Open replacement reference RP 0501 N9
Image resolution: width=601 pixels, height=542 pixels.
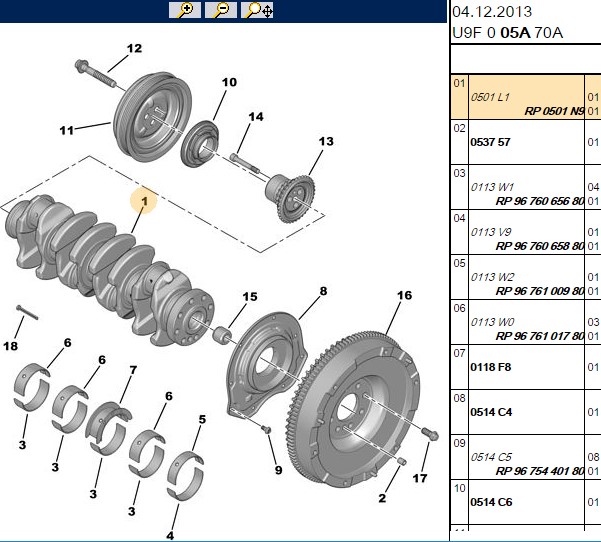(x=554, y=111)
